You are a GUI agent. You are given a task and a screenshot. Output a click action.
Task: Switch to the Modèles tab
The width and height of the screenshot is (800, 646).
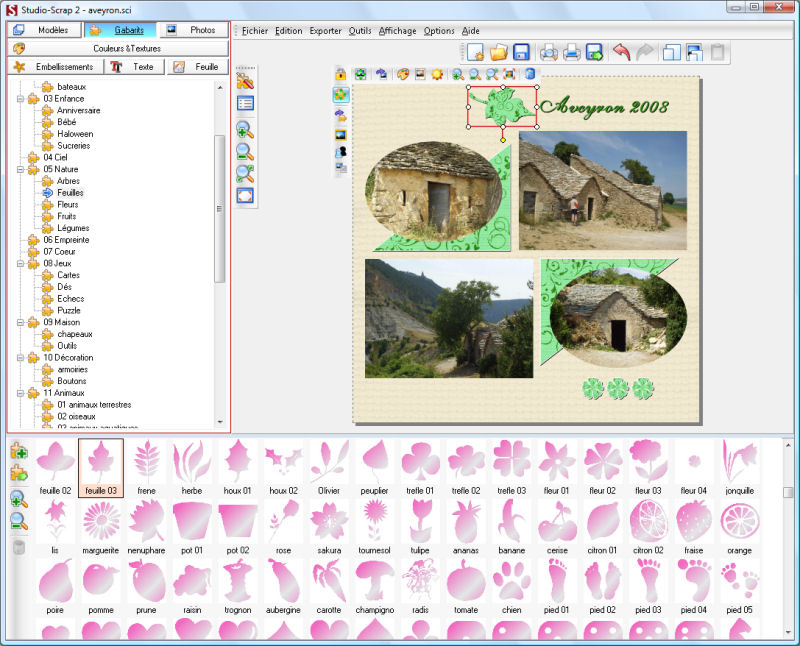coord(44,30)
